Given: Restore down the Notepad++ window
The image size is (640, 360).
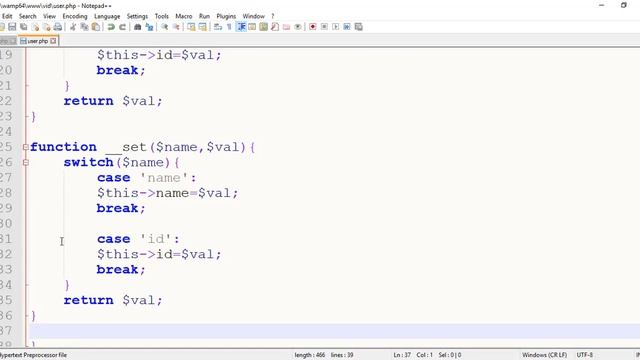Looking at the screenshot, I should (624, 5).
